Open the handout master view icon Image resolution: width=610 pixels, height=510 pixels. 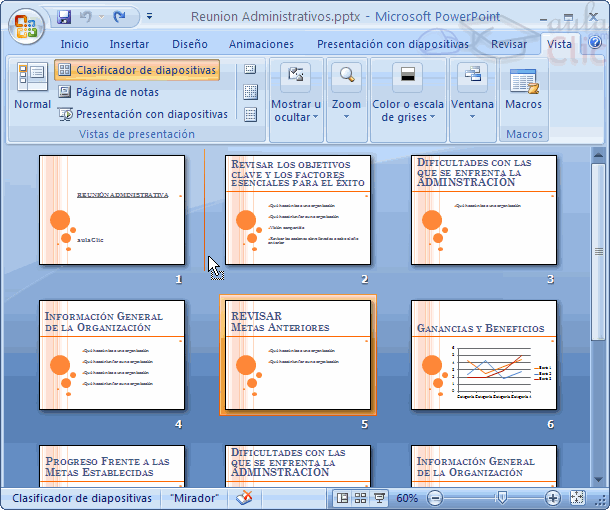(250, 92)
